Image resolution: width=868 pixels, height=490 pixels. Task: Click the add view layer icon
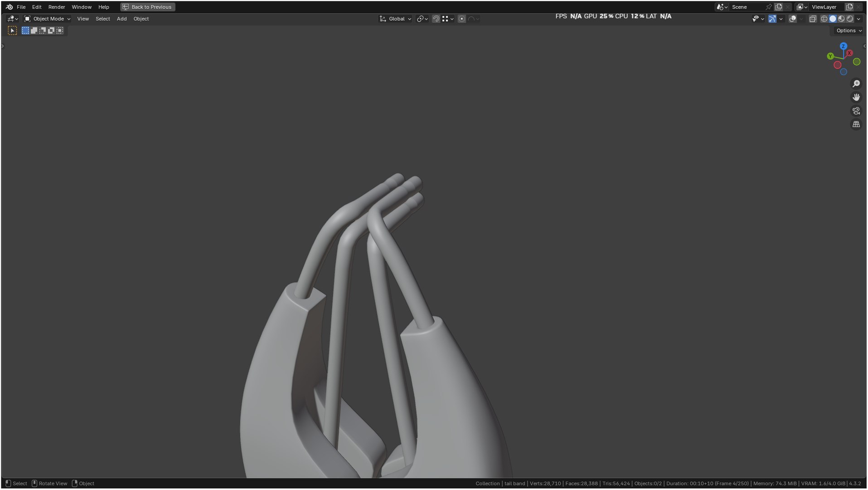(x=849, y=7)
